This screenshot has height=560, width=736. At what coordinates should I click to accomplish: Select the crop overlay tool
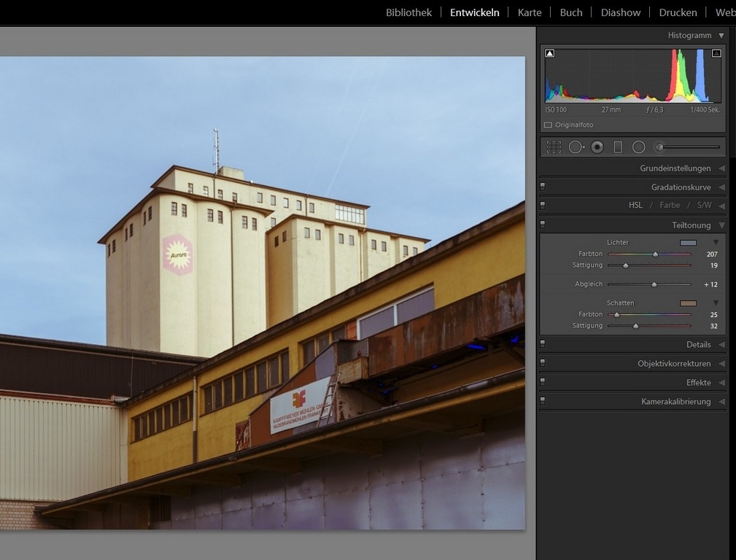[x=554, y=147]
